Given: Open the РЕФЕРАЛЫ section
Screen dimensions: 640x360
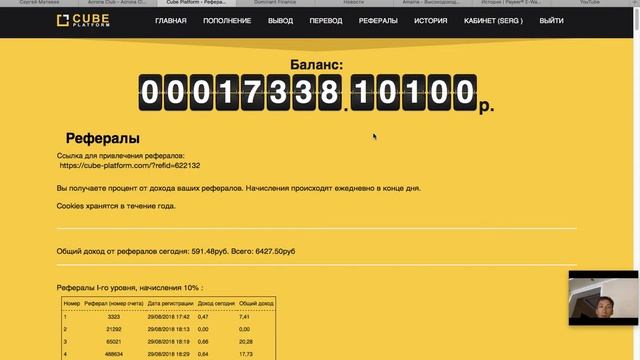Looking at the screenshot, I should tap(378, 21).
